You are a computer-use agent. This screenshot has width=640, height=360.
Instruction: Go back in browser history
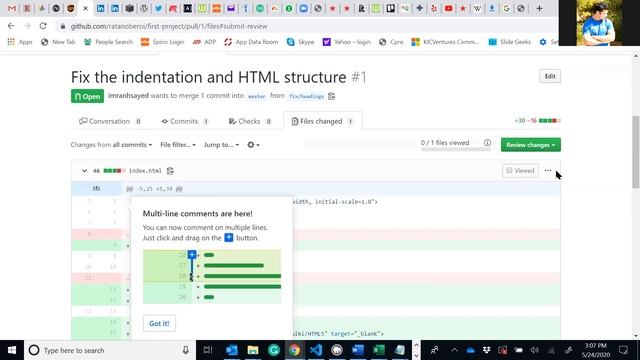coord(11,26)
